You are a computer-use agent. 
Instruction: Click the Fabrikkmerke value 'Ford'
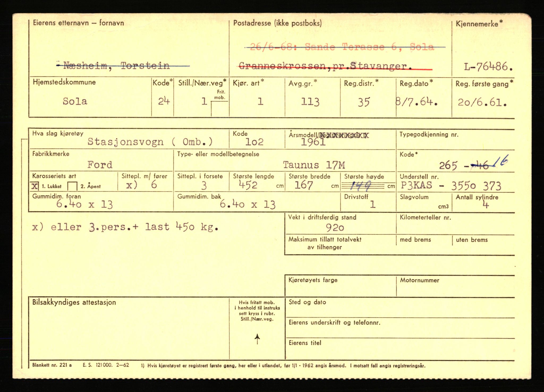pyautogui.click(x=100, y=165)
